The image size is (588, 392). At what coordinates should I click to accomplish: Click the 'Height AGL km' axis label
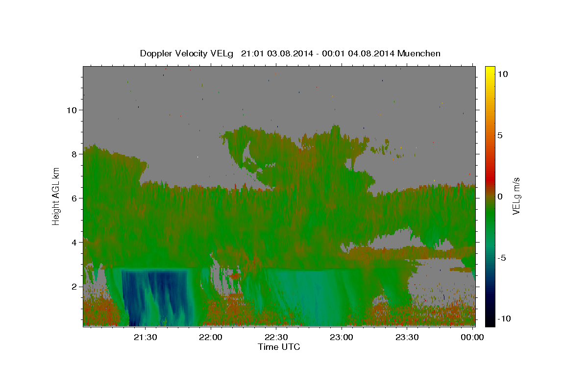(56, 196)
